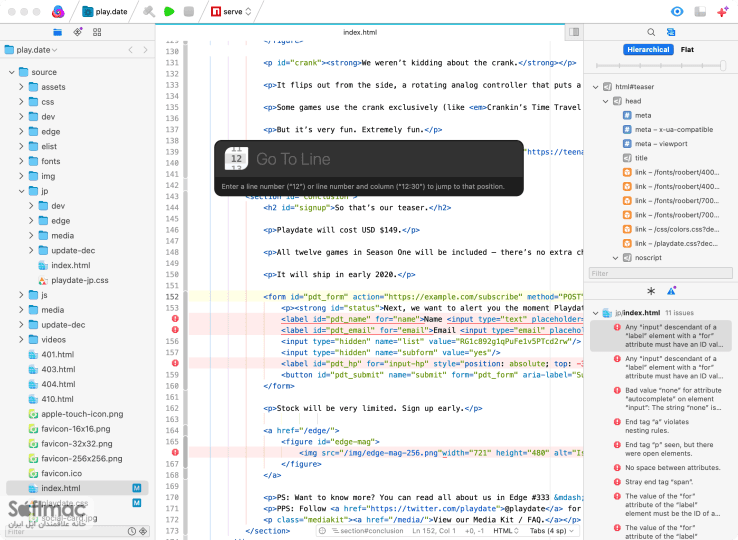Open the serve task dropdown
Image resolution: width=738 pixels, height=540 pixels.
pos(231,11)
